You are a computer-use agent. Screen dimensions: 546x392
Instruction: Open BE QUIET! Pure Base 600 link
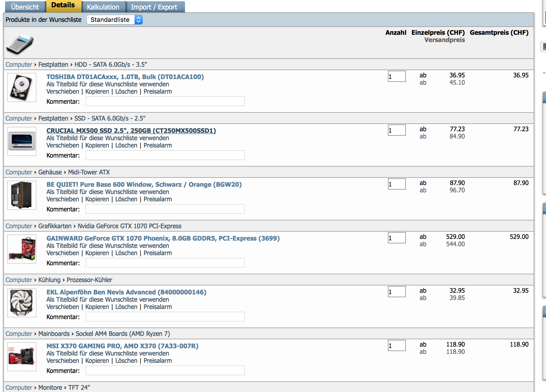[x=144, y=185]
